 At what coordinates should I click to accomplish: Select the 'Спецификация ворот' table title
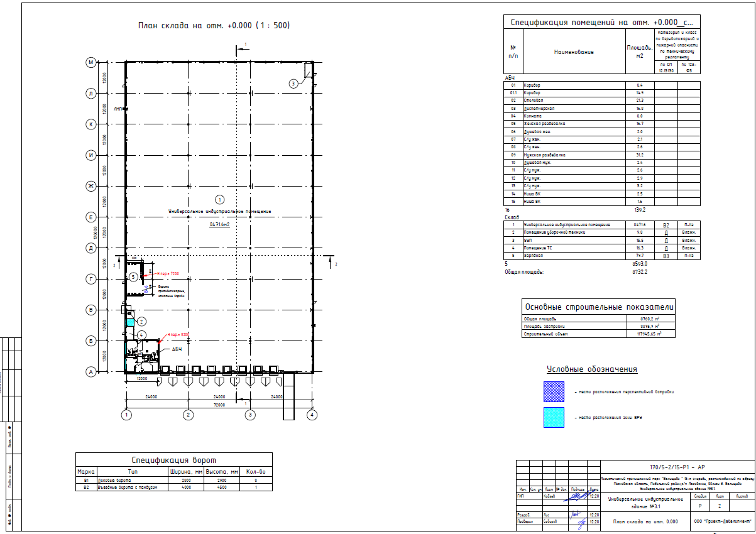tap(173, 460)
